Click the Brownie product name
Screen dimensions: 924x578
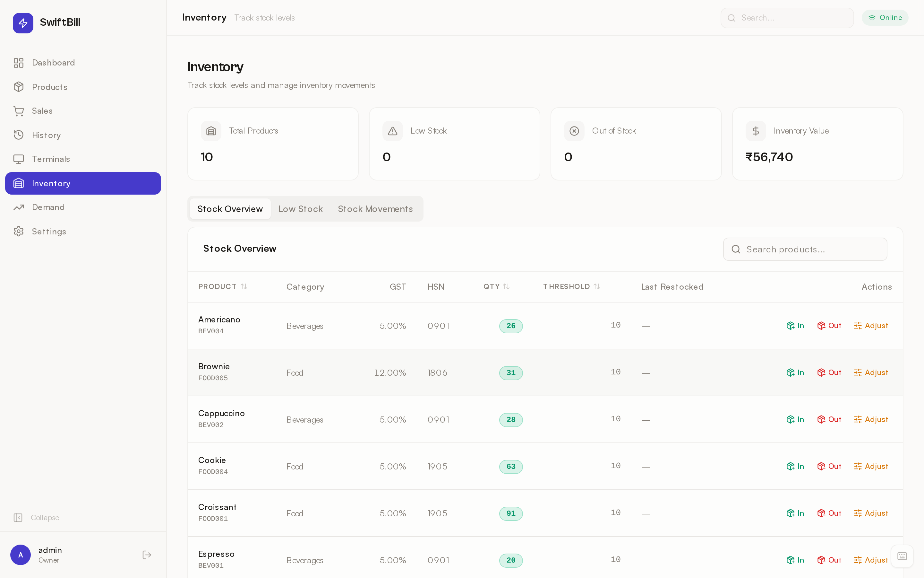214,367
